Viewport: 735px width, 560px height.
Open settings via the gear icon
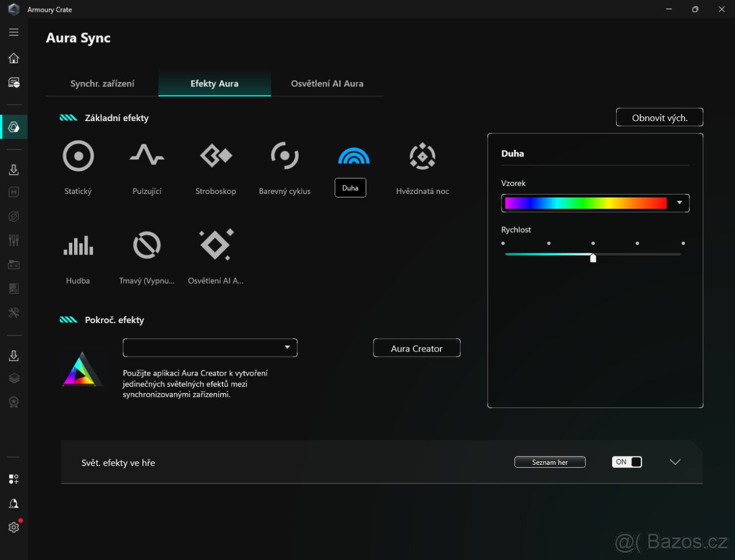tap(13, 526)
